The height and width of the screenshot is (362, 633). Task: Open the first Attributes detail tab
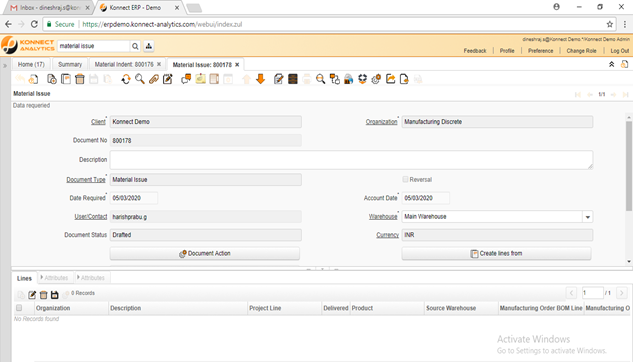point(56,278)
